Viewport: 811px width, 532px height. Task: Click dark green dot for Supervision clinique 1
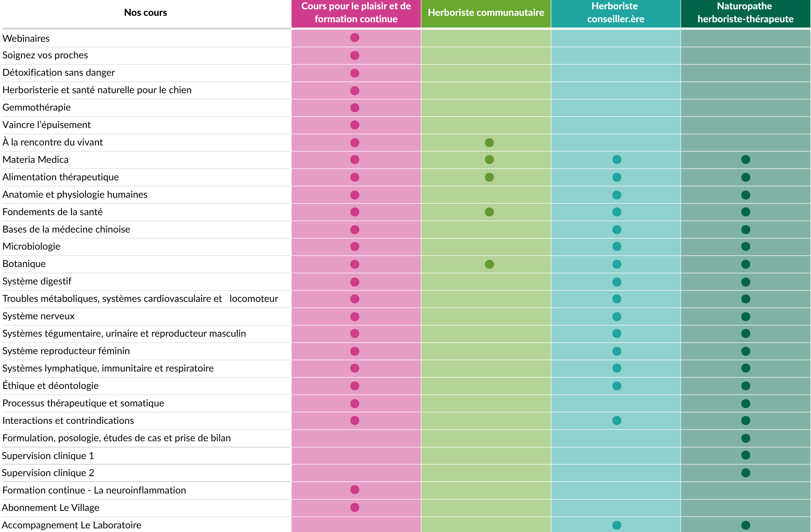tap(745, 455)
